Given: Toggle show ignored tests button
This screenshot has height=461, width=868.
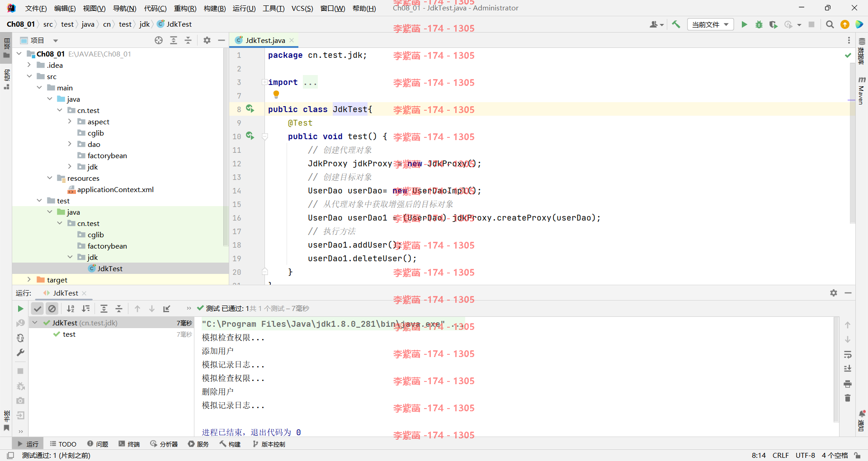Looking at the screenshot, I should (52, 309).
